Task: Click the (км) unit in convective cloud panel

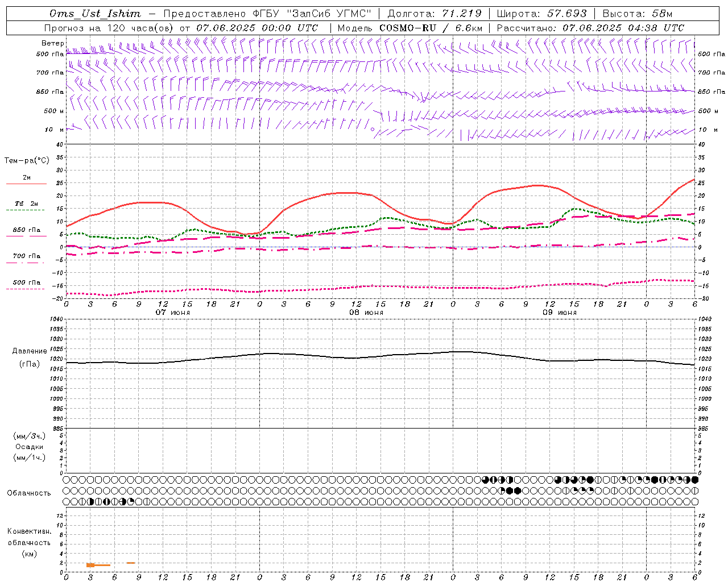Action: click(29, 554)
